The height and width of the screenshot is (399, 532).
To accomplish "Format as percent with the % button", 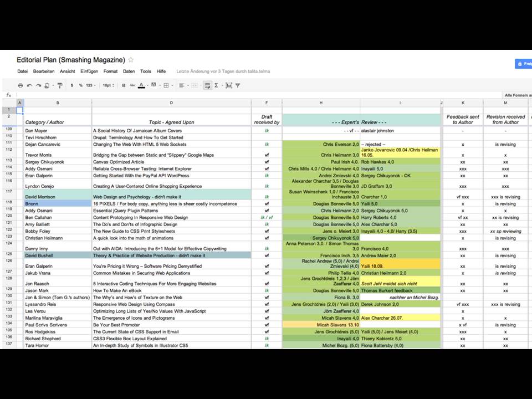I will [x=81, y=85].
